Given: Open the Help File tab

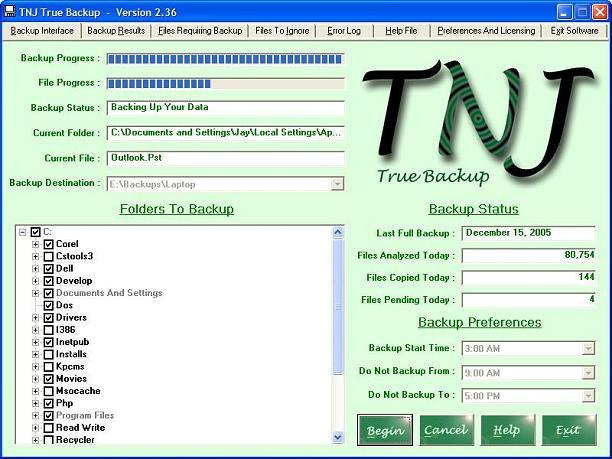Looking at the screenshot, I should pos(401,31).
